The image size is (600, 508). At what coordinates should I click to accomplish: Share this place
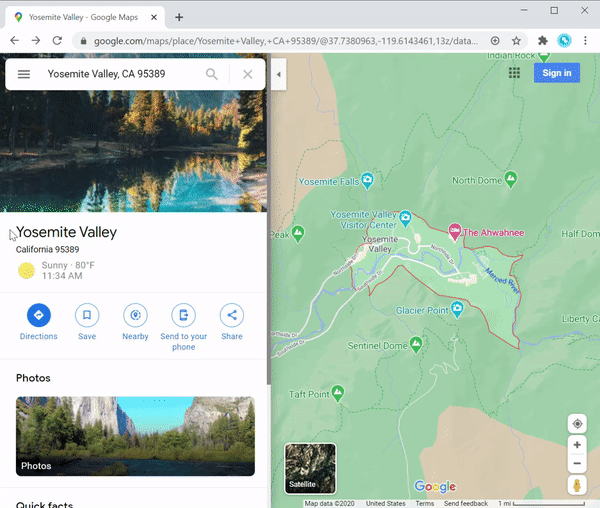pos(232,321)
